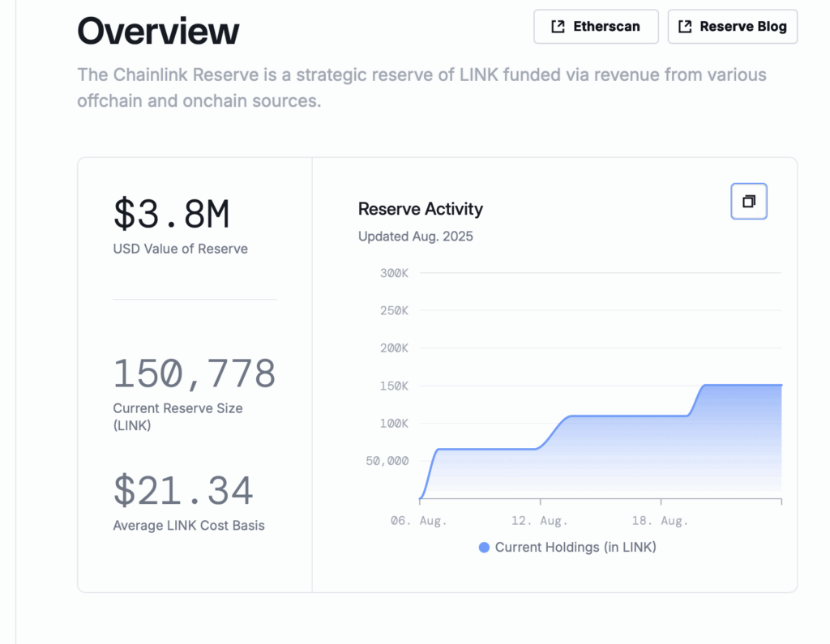Click the Chainlink Reserve description paragraph

(x=421, y=87)
